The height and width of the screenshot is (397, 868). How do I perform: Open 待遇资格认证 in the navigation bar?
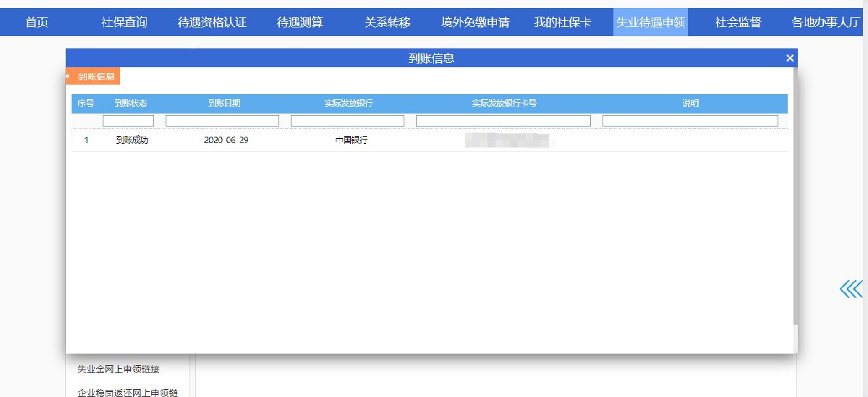pos(212,22)
